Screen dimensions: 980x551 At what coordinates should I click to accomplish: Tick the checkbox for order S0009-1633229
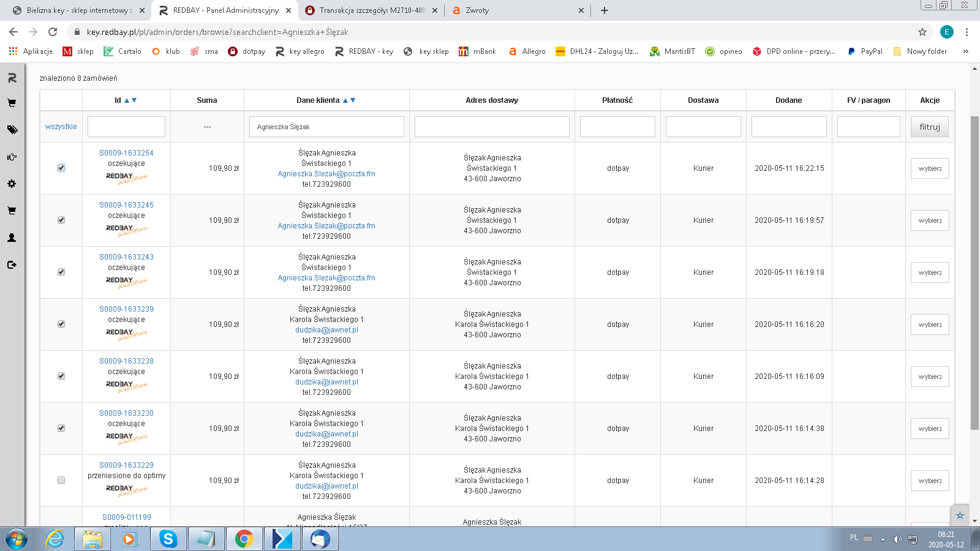(x=61, y=480)
